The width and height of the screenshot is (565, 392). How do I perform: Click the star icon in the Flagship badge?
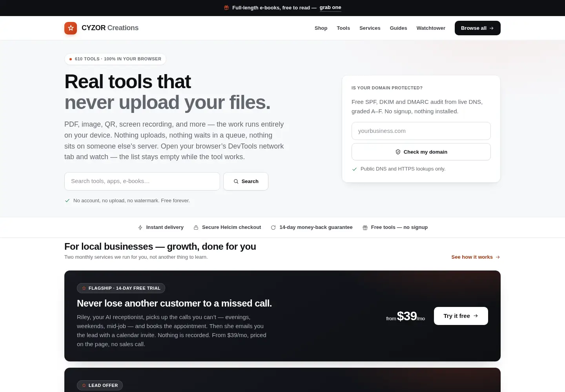(x=84, y=288)
